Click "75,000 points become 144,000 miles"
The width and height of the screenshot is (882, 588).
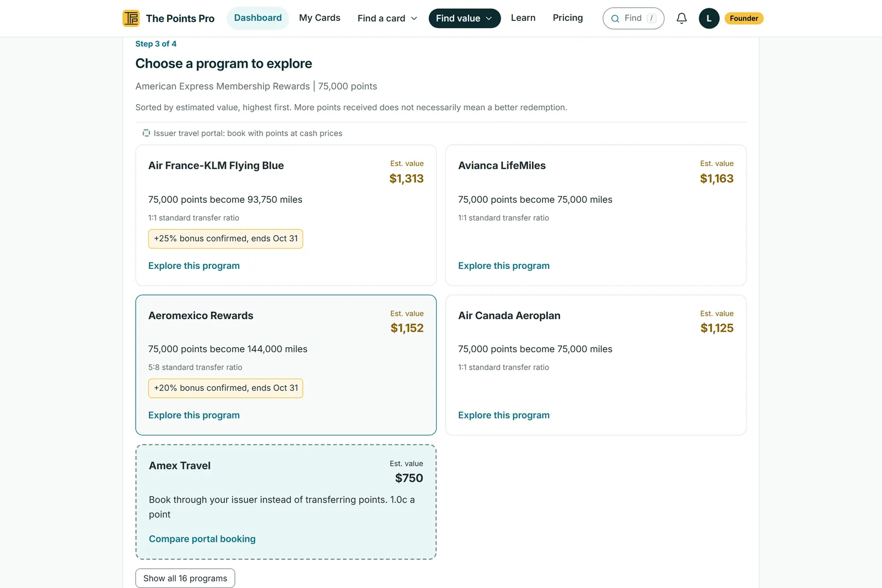click(228, 349)
